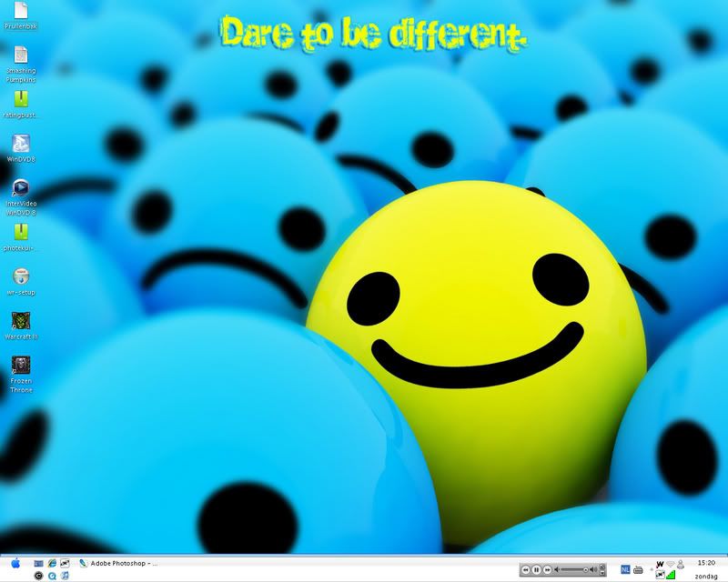Image resolution: width=728 pixels, height=582 pixels.
Task: Open the Apple logo start menu
Action: pos(15,564)
